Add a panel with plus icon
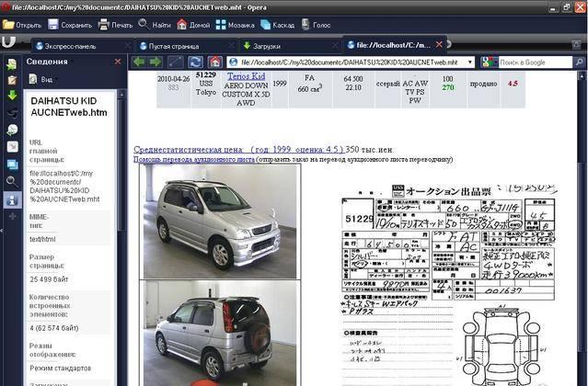588x386 pixels. (12, 216)
